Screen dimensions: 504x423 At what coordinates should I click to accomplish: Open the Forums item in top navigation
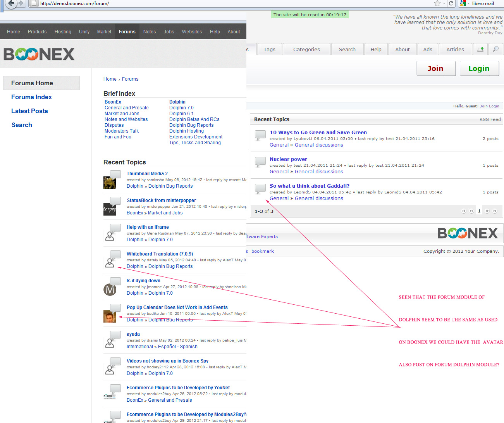[127, 32]
